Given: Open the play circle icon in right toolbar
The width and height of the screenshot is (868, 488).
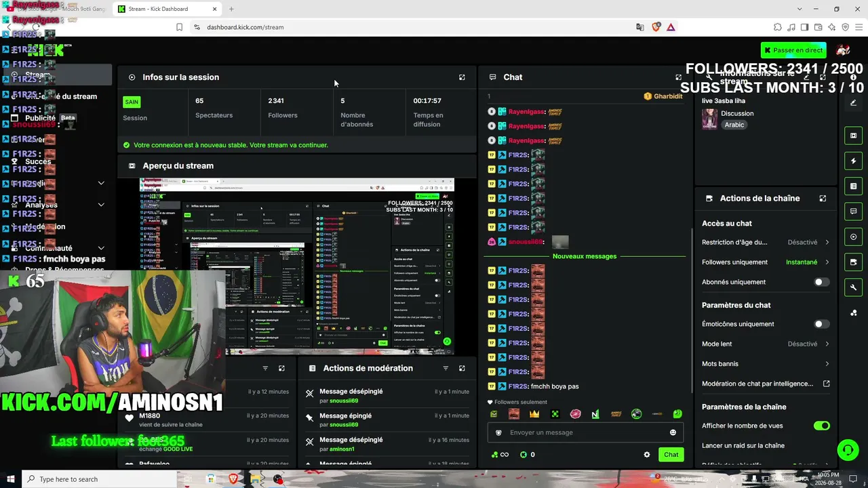Looking at the screenshot, I should pos(853,237).
